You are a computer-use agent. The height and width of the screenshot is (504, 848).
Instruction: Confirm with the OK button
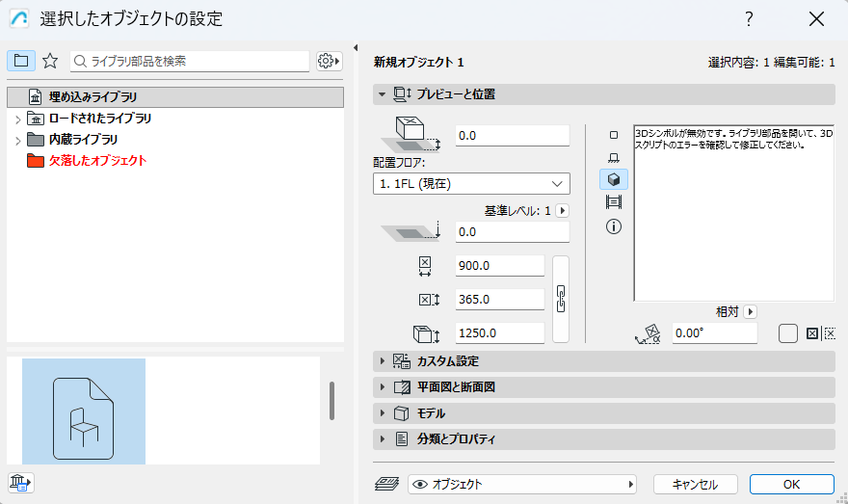(792, 485)
